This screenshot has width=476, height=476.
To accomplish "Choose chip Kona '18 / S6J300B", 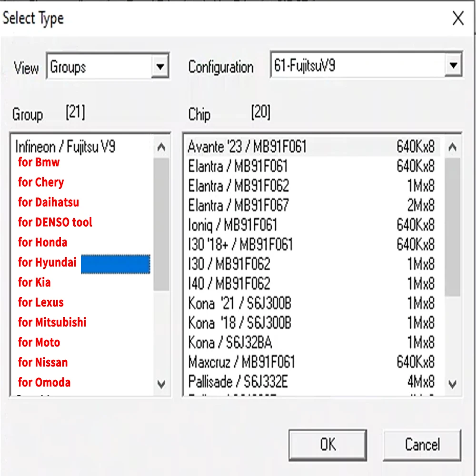I will pyautogui.click(x=313, y=323).
